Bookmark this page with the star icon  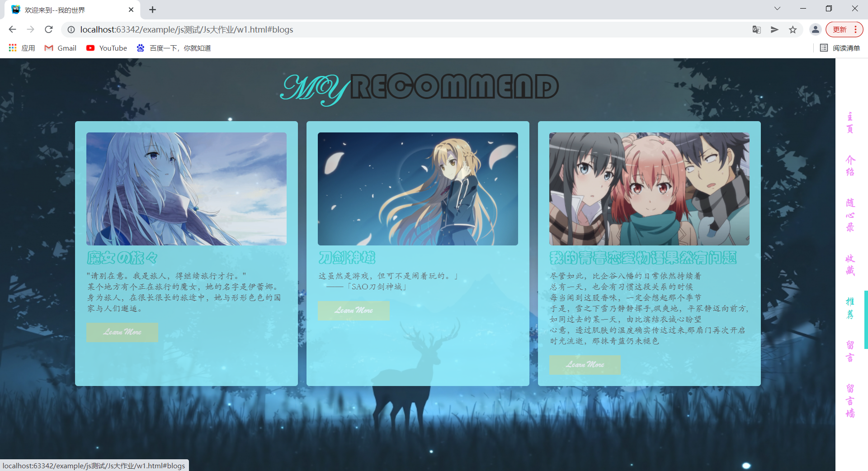coord(793,29)
